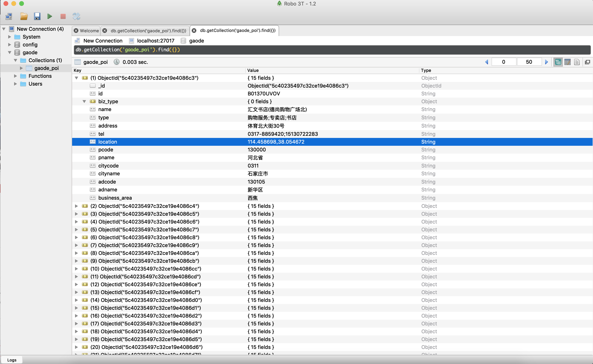Switch results to table view mode
The width and height of the screenshot is (593, 364).
click(567, 62)
